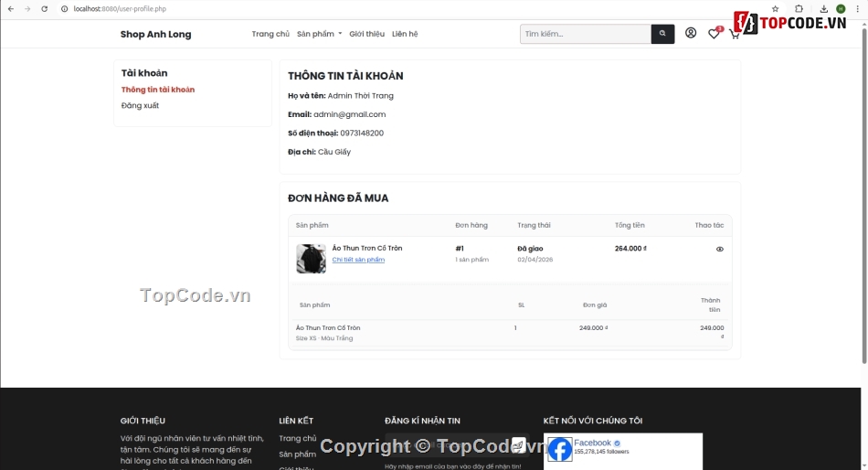Open the Facebook page link in widget

(x=592, y=443)
